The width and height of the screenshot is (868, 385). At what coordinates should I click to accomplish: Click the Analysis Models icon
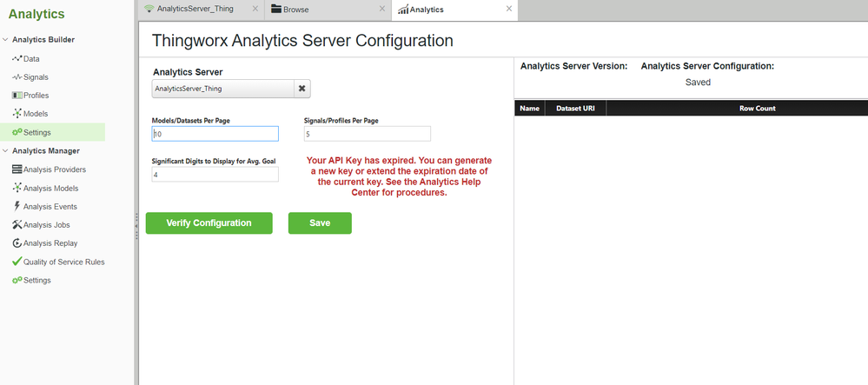tap(17, 188)
